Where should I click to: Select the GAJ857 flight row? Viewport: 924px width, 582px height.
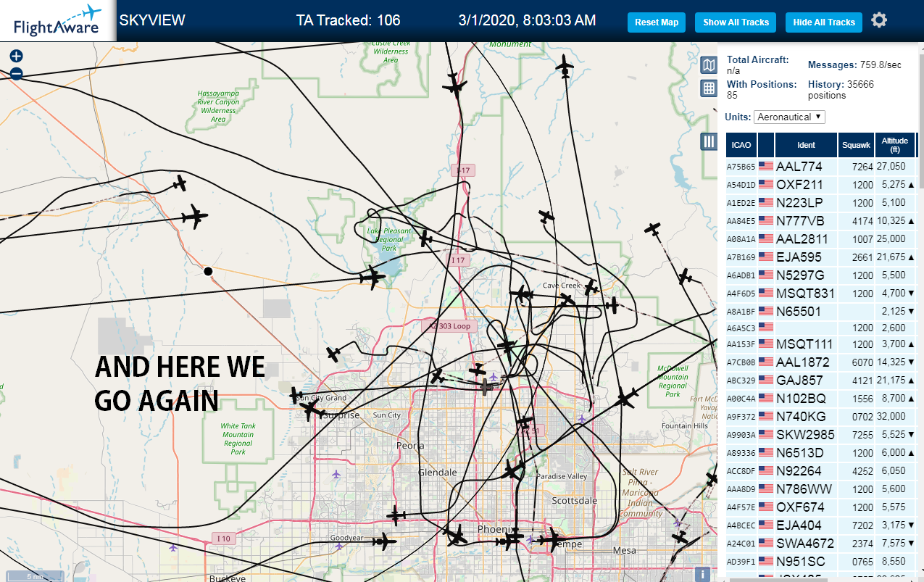point(820,381)
